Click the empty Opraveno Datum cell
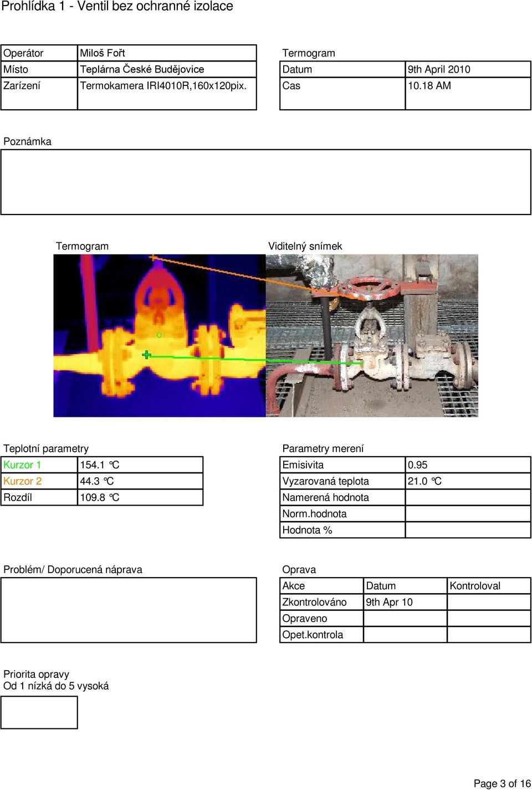The height and width of the screenshot is (791, 532). (405, 619)
